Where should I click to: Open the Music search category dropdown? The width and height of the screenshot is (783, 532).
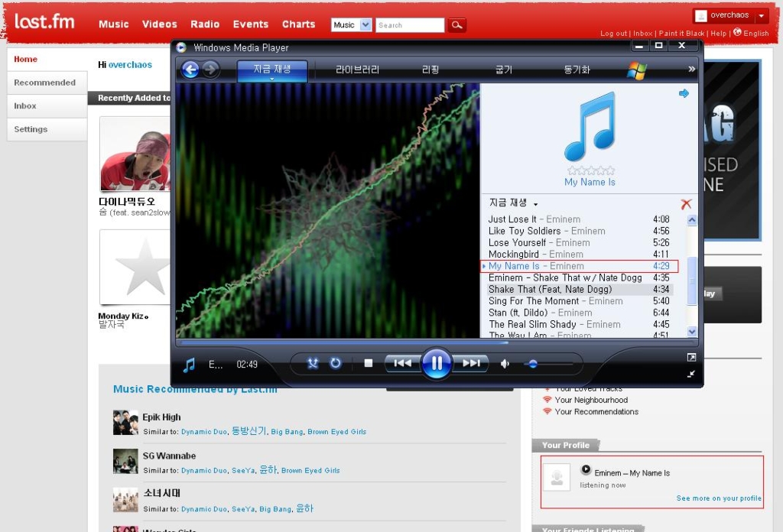click(351, 25)
